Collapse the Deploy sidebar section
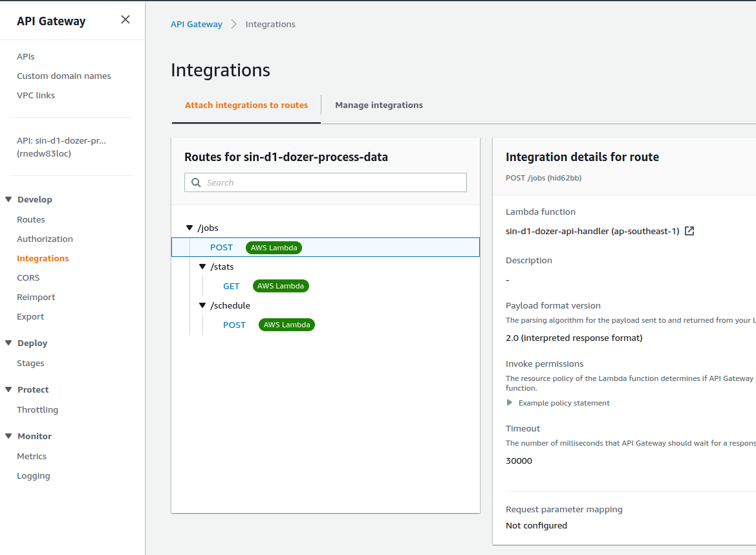756x555 pixels. point(8,343)
